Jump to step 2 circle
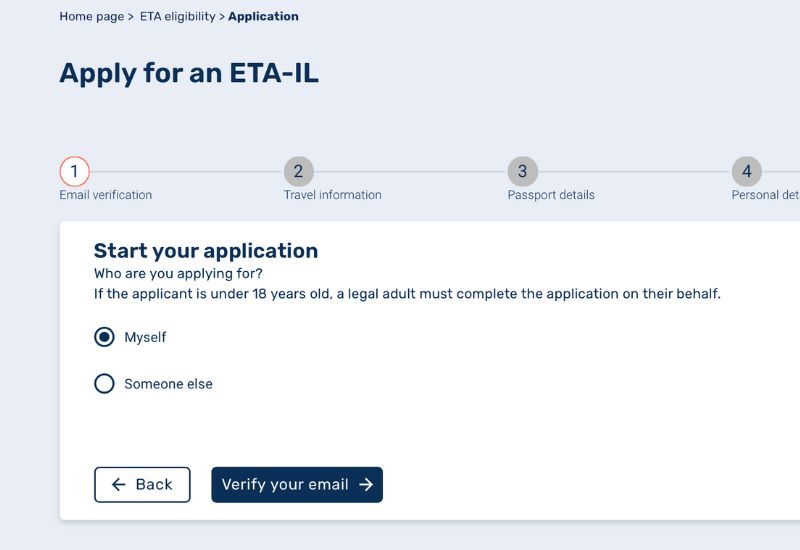This screenshot has height=550, width=800. click(x=298, y=171)
